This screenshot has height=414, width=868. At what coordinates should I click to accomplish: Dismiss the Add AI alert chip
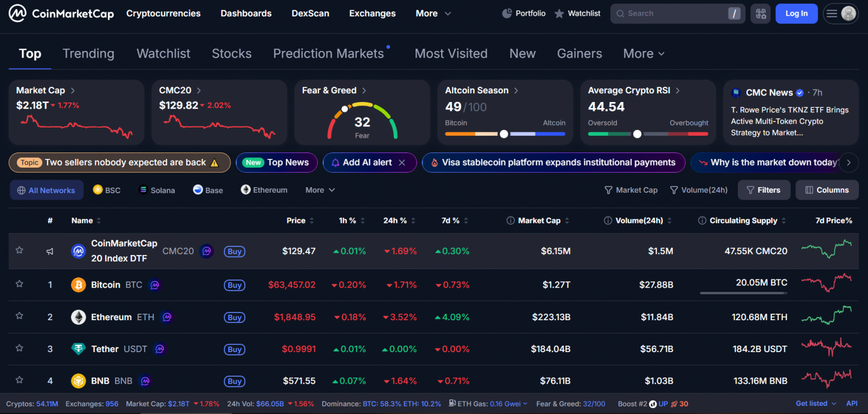(x=402, y=162)
